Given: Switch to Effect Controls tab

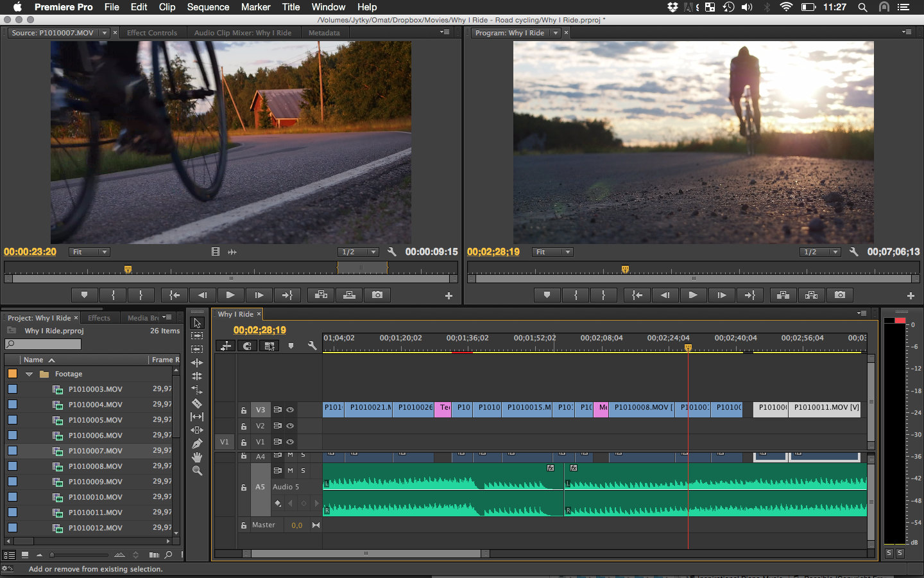Looking at the screenshot, I should coord(152,33).
